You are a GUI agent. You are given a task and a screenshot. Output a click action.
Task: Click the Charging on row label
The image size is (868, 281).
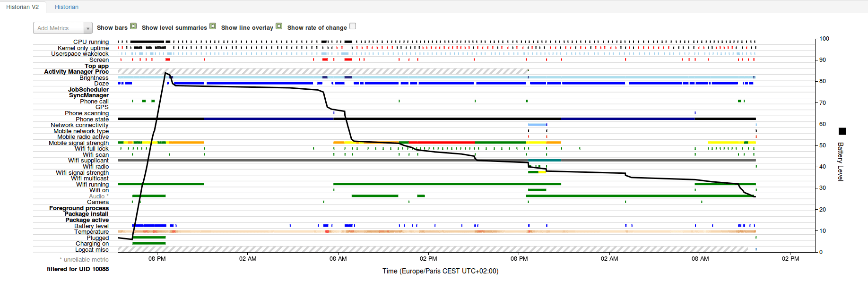coord(92,244)
